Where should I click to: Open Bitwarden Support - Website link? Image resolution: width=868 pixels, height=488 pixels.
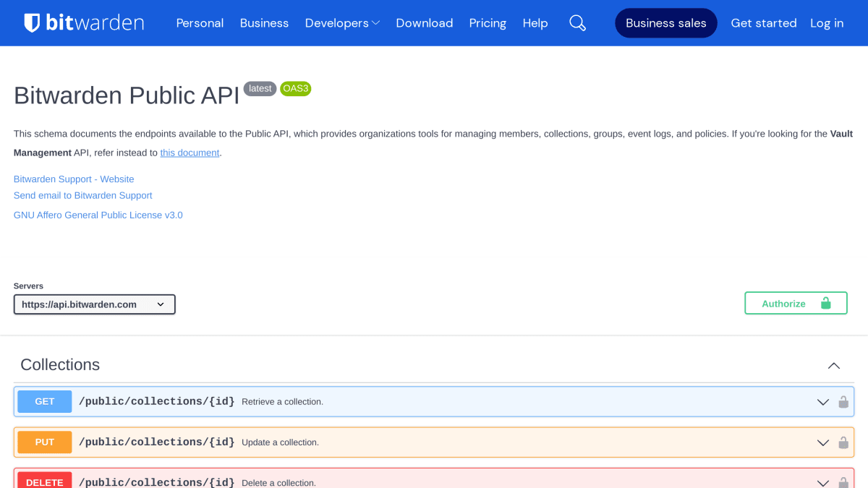(x=74, y=179)
